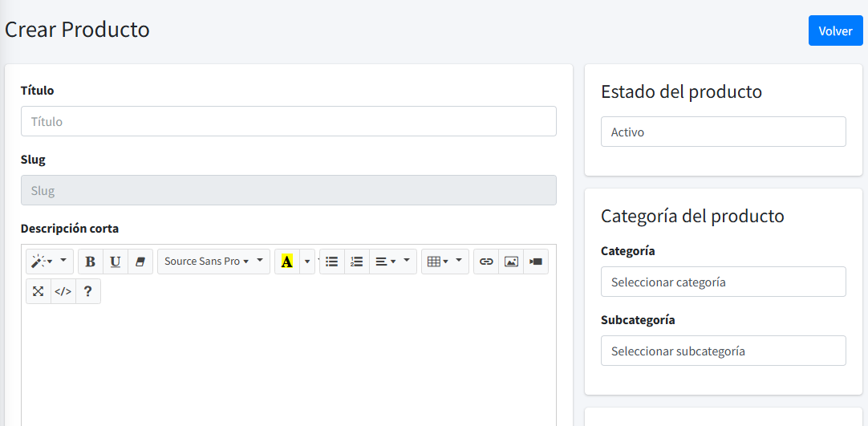
Task: Open Source Sans Pro font dropdown
Action: pyautogui.click(x=213, y=261)
